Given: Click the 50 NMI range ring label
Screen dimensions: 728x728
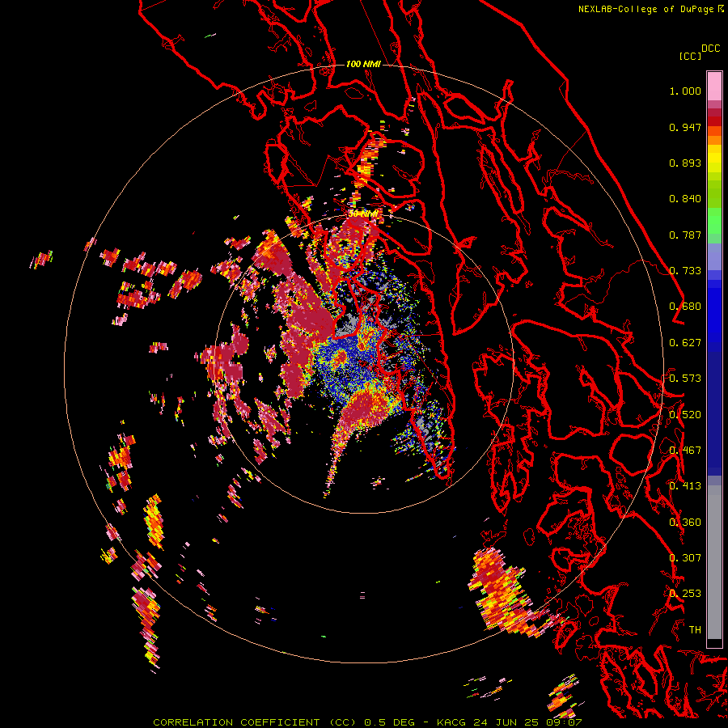Looking at the screenshot, I should 363,214.
